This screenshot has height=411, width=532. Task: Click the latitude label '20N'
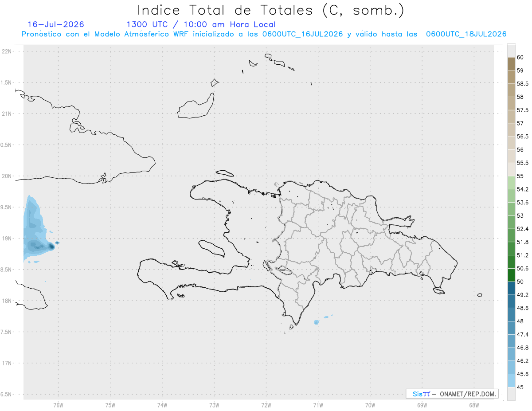(x=8, y=176)
